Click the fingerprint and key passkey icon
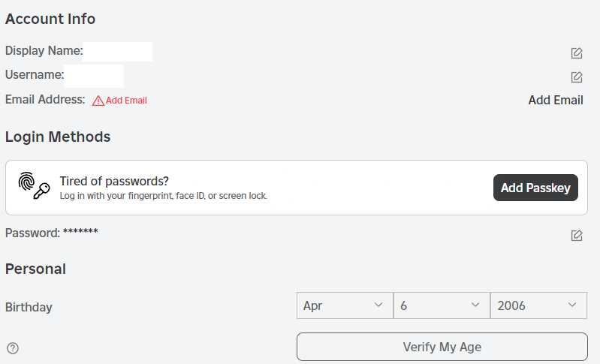This screenshot has width=600, height=364. tap(34, 185)
